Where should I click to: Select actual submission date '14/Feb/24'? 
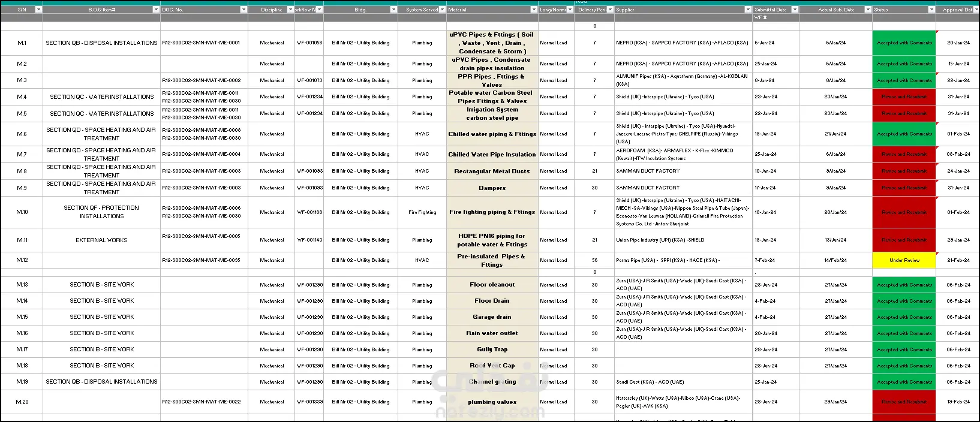coord(835,260)
